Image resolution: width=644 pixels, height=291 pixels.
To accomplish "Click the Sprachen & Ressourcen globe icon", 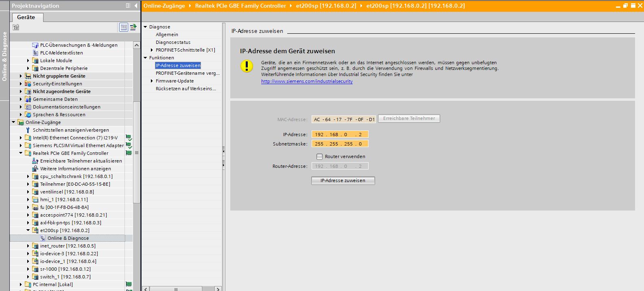I will tap(28, 115).
